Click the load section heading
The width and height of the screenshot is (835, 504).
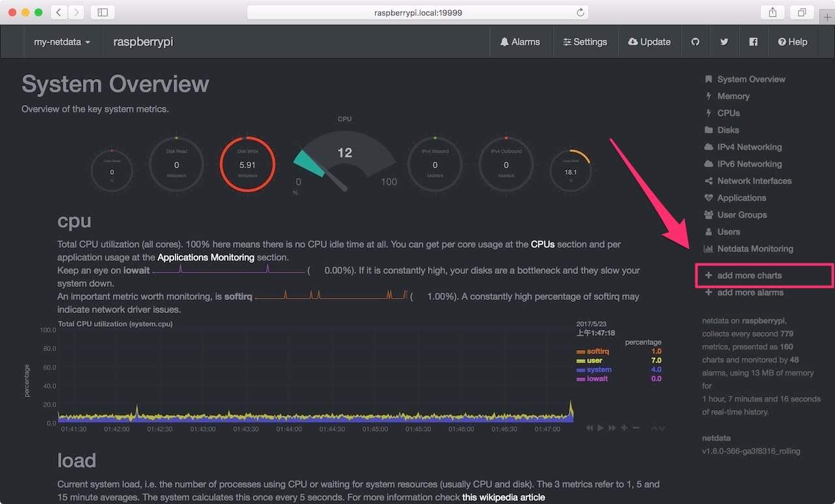[76, 461]
